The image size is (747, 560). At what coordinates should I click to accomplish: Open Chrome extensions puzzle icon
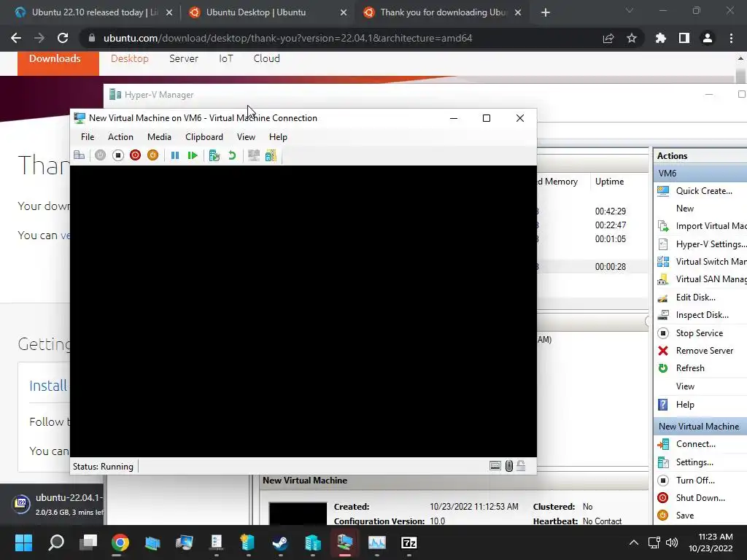[661, 38]
